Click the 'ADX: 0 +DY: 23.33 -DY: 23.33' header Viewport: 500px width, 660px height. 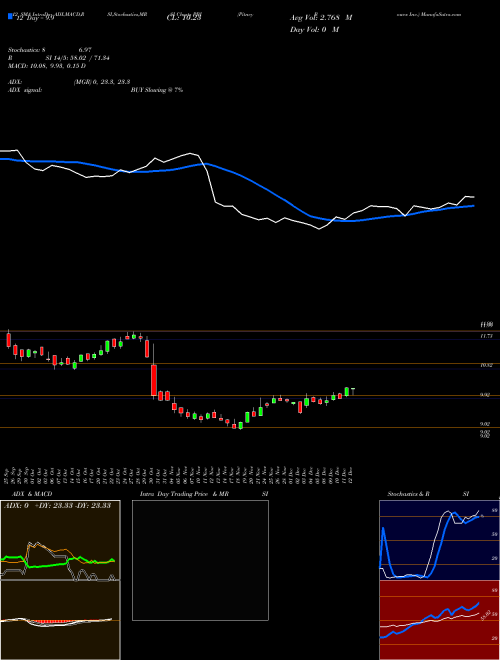57,505
